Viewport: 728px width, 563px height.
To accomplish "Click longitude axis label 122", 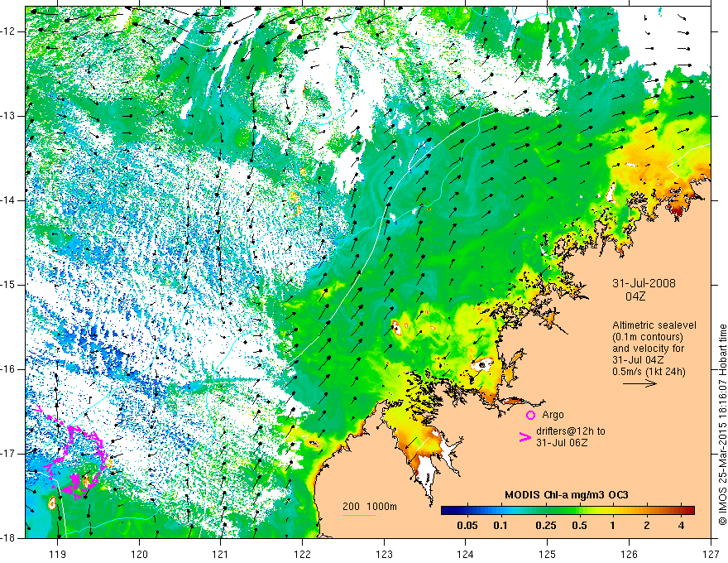I will pyautogui.click(x=302, y=554).
